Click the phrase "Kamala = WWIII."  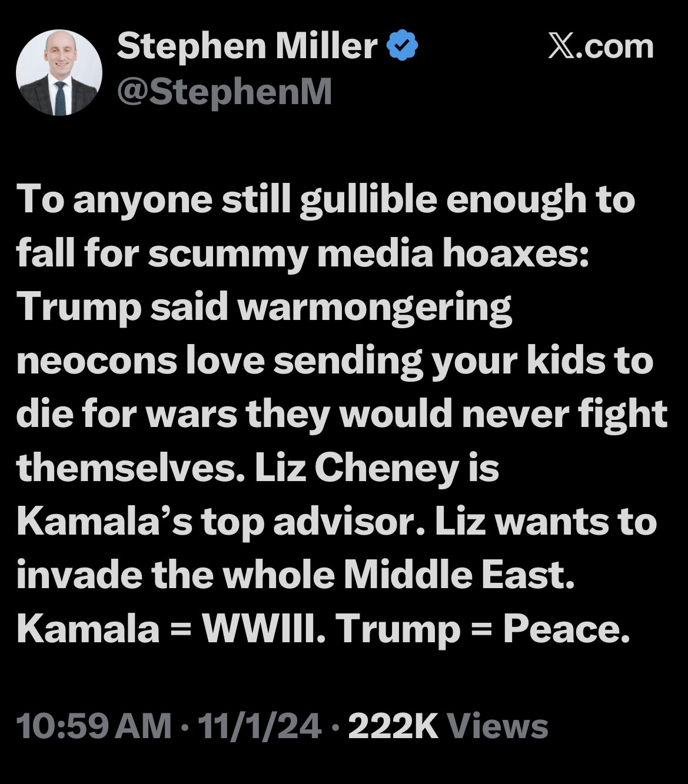tap(168, 629)
